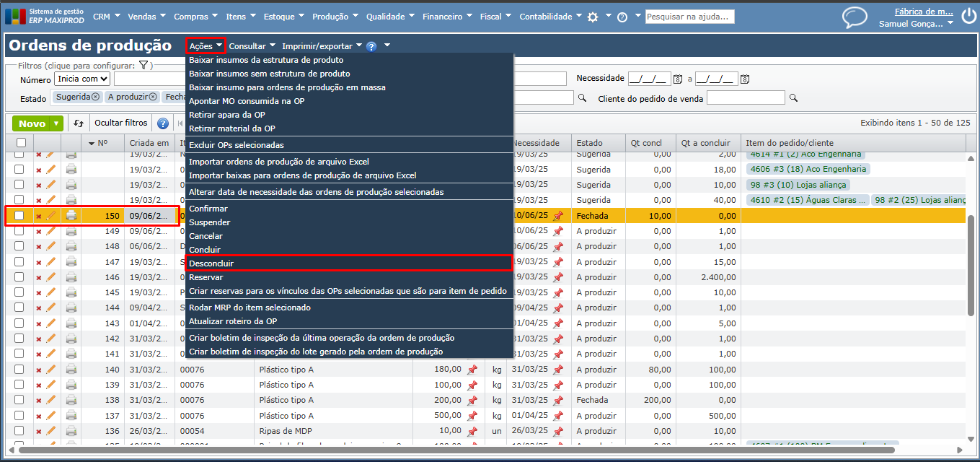The image size is (980, 462).
Task: Toggle the select-all header checkbox
Action: coord(19,143)
